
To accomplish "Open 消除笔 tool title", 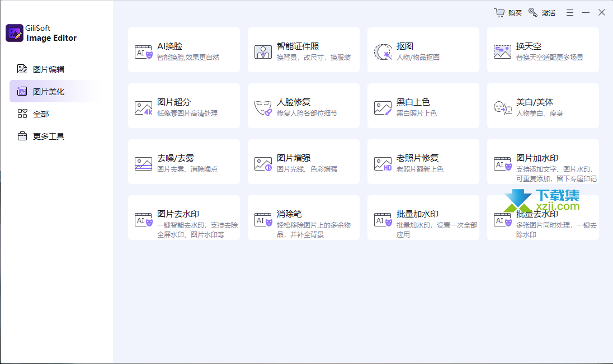I will [x=289, y=214].
